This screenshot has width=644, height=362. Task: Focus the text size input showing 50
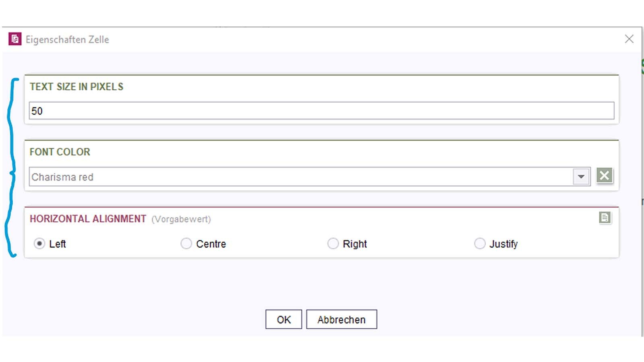pos(321,111)
